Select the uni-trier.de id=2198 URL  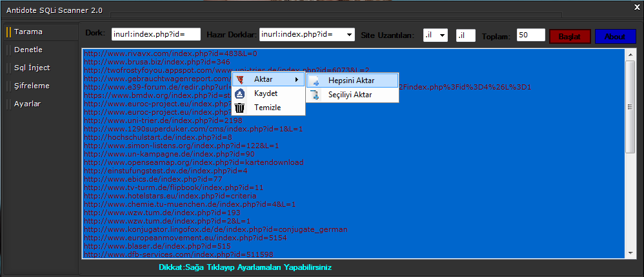(x=163, y=120)
